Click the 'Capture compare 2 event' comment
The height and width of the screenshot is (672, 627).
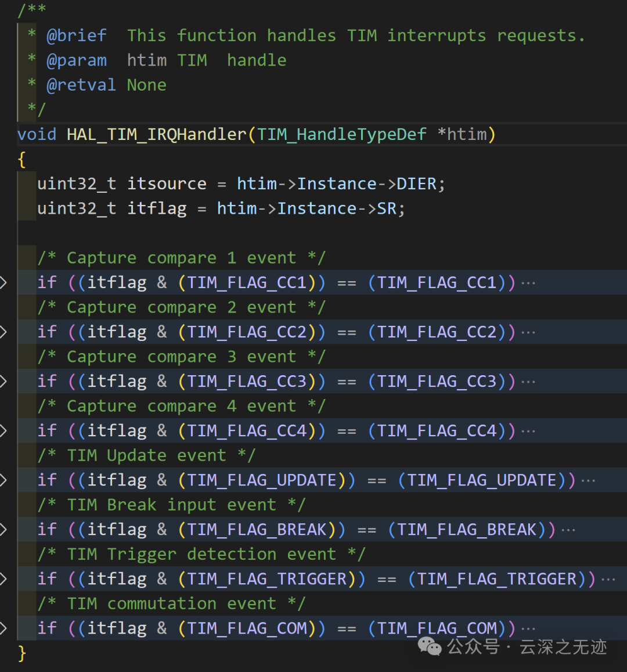tap(182, 307)
